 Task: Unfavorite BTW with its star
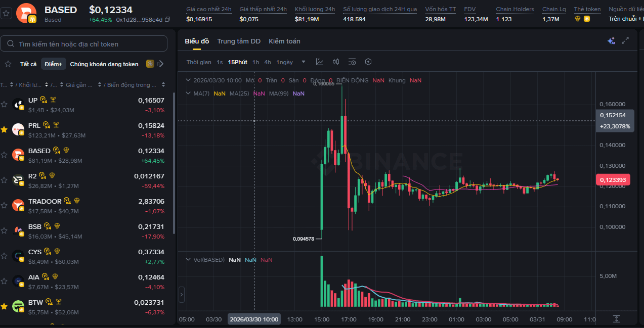[x=4, y=307]
